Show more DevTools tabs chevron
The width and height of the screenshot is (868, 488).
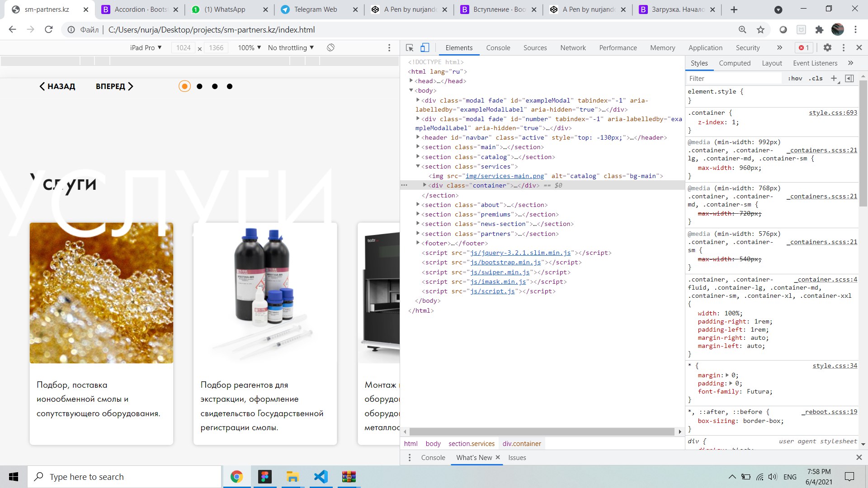779,47
